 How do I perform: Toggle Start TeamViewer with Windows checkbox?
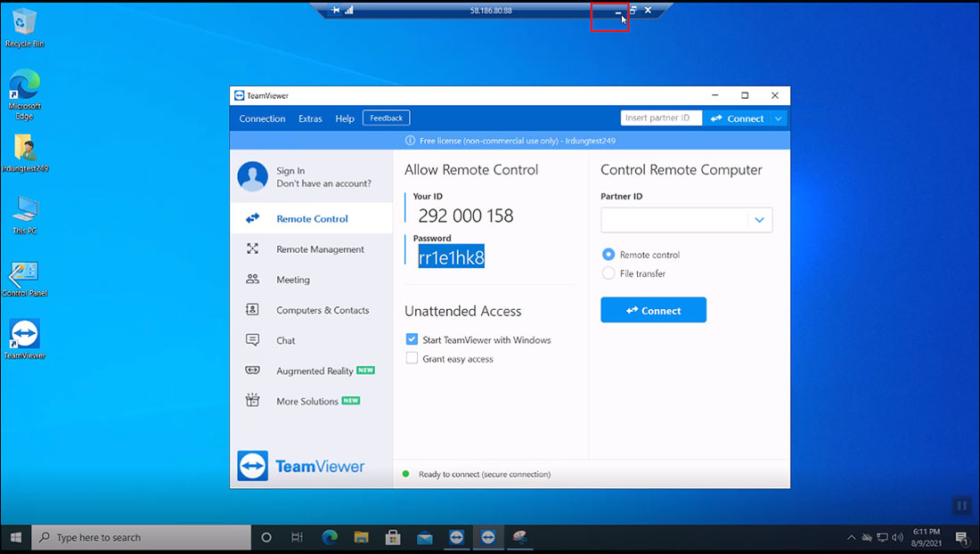[x=412, y=339]
